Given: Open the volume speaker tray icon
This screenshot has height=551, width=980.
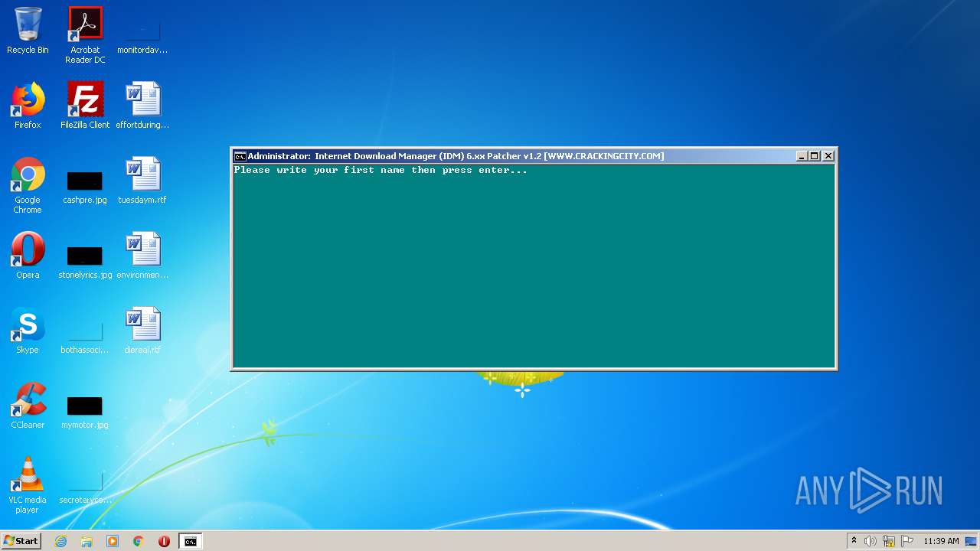Looking at the screenshot, I should (871, 541).
